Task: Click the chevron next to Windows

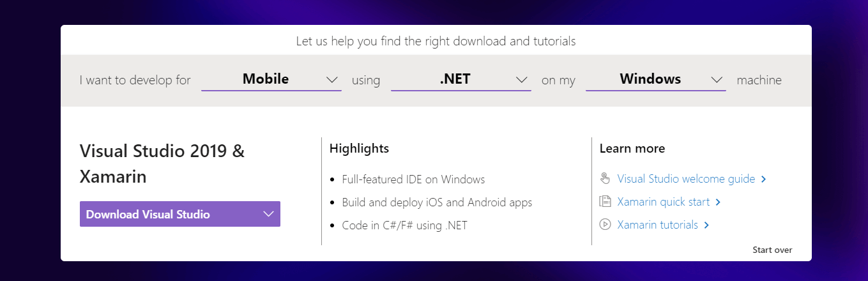Action: 717,80
